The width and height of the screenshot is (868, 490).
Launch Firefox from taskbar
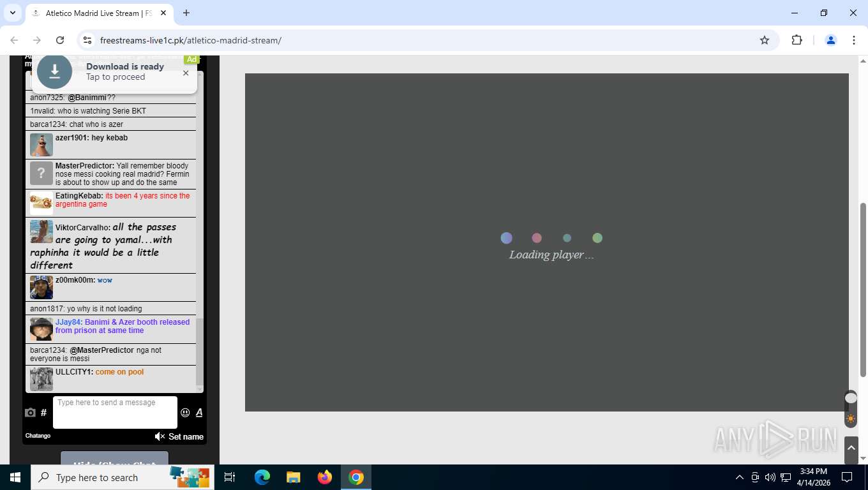point(325,477)
